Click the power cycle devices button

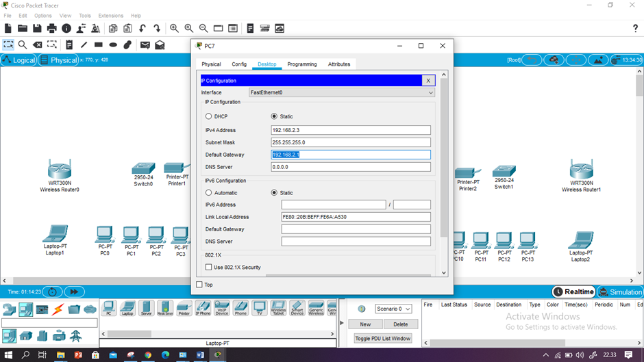52,292
